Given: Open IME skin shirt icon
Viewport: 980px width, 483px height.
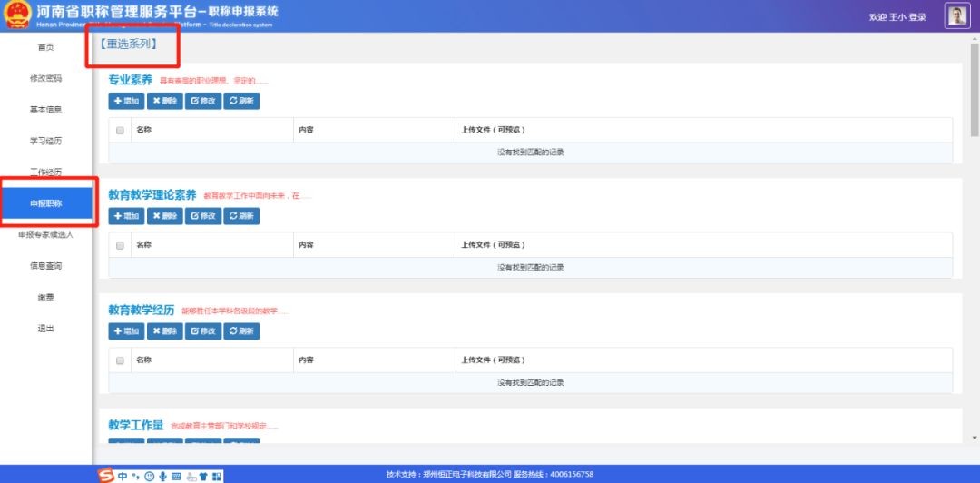Looking at the screenshot, I should tap(203, 477).
